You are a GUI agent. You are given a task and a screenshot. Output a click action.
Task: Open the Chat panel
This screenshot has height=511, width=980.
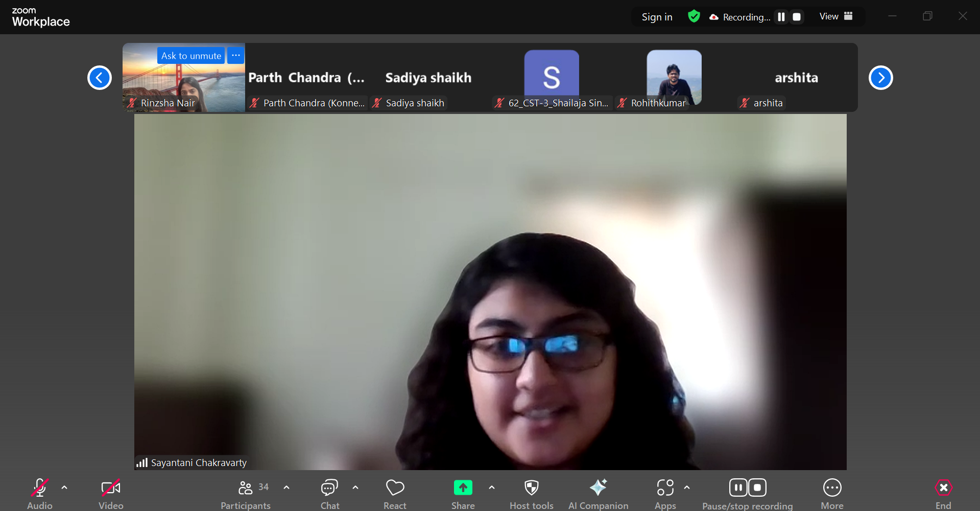pos(330,494)
